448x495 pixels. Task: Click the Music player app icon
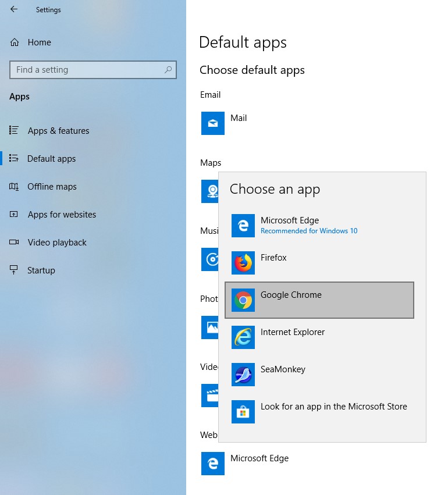click(210, 259)
